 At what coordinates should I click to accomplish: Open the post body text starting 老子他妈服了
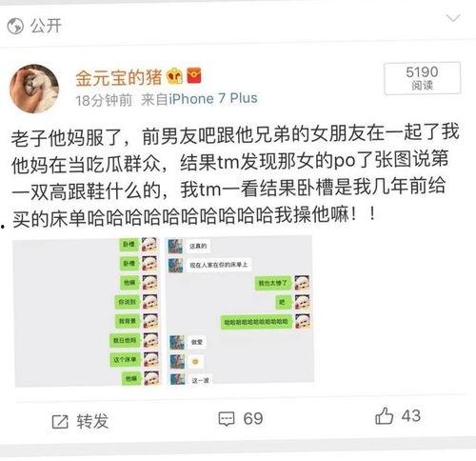235,176
